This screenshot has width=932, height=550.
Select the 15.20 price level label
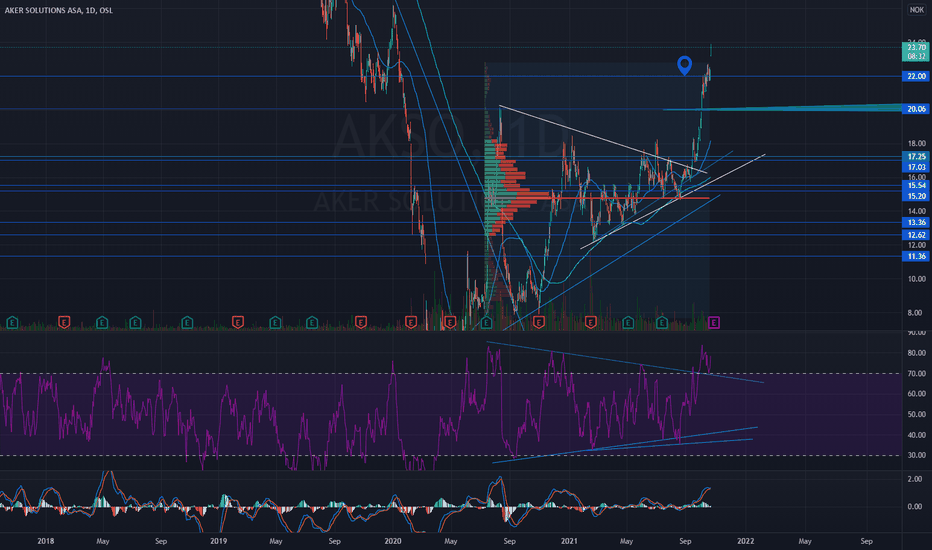(916, 196)
